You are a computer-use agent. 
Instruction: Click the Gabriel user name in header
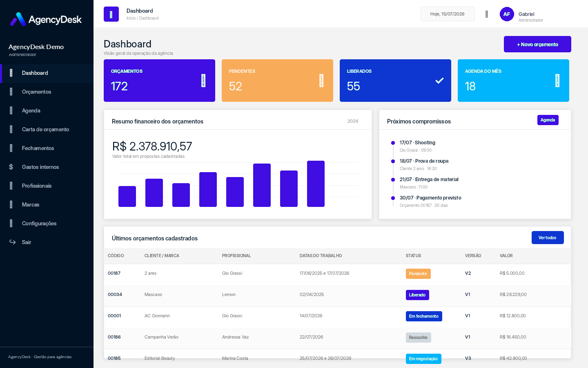tap(526, 14)
